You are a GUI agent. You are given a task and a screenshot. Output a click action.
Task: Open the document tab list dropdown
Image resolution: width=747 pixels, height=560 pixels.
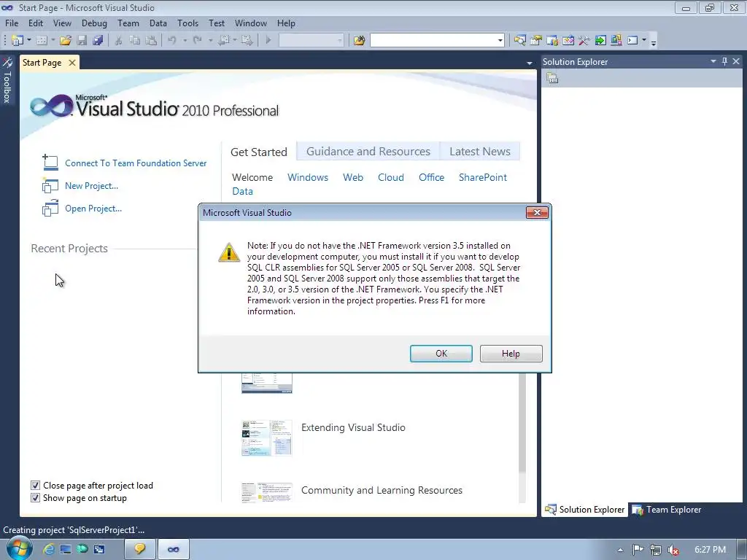530,63
